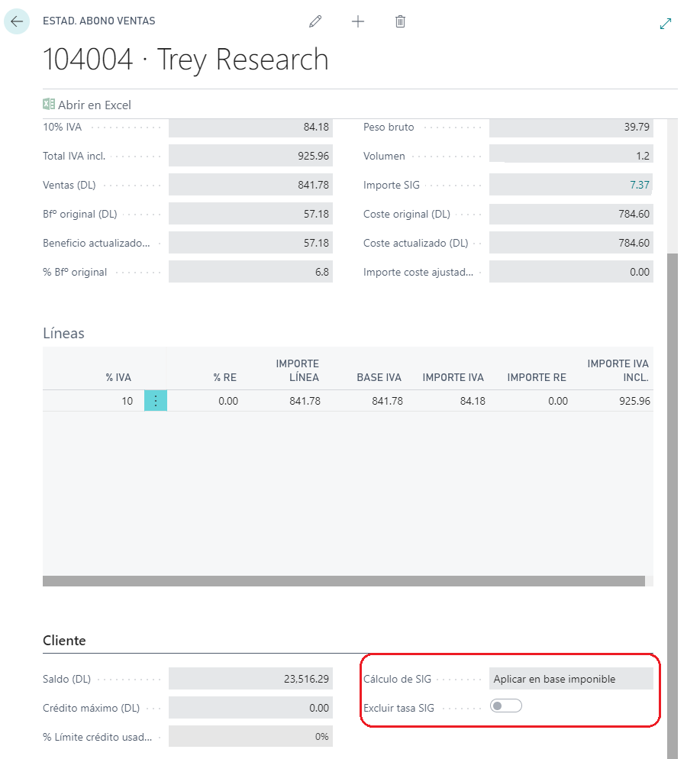Image resolution: width=700 pixels, height=759 pixels.
Task: Click the pencil edit icon
Action: click(315, 21)
